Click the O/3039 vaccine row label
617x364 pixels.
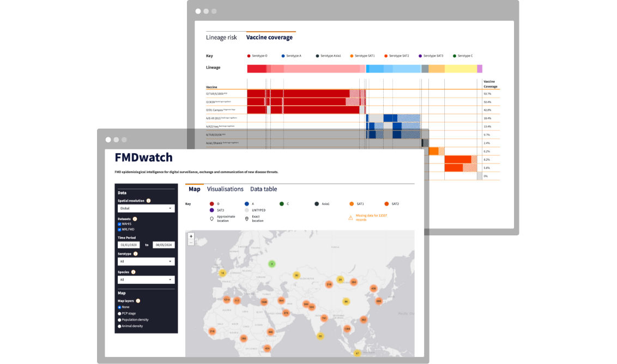point(219,102)
